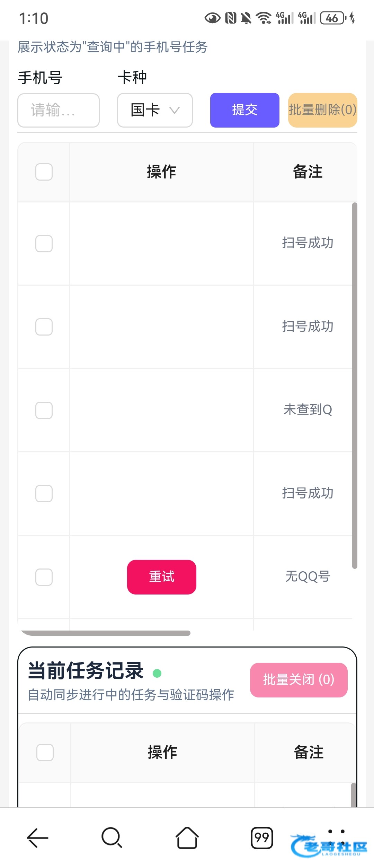
Task: Click the 备注 column header in first table
Action: (x=308, y=172)
